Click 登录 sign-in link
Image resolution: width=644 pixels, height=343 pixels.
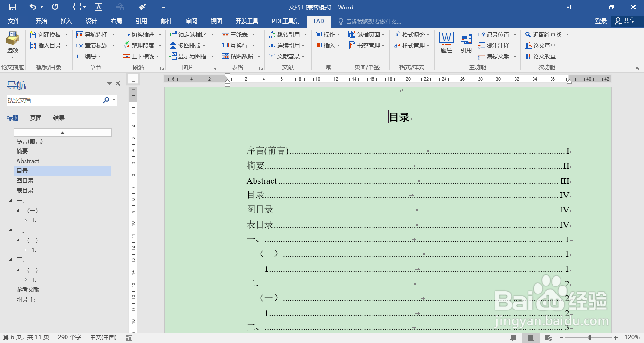tap(601, 21)
